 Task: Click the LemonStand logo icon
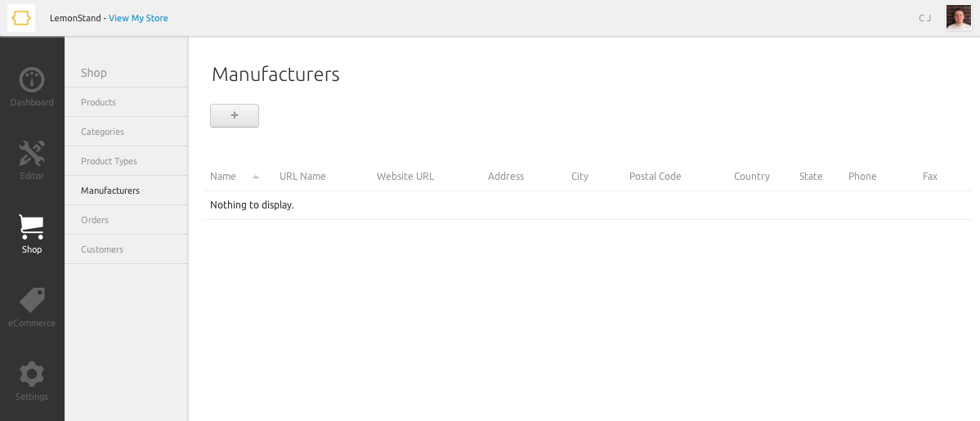(21, 18)
